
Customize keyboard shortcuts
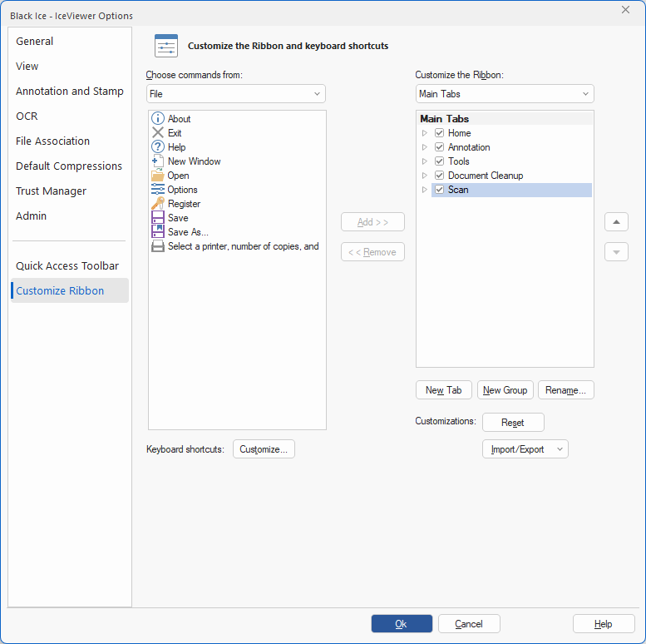coord(264,449)
